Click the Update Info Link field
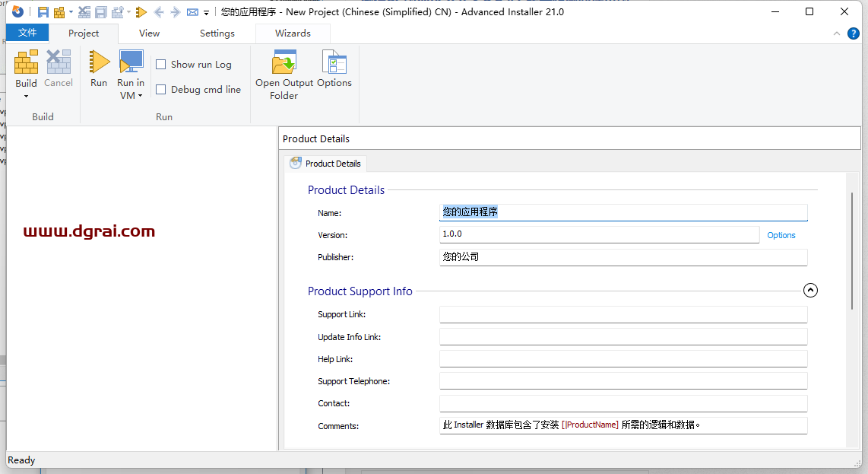Image resolution: width=868 pixels, height=474 pixels. pyautogui.click(x=623, y=336)
